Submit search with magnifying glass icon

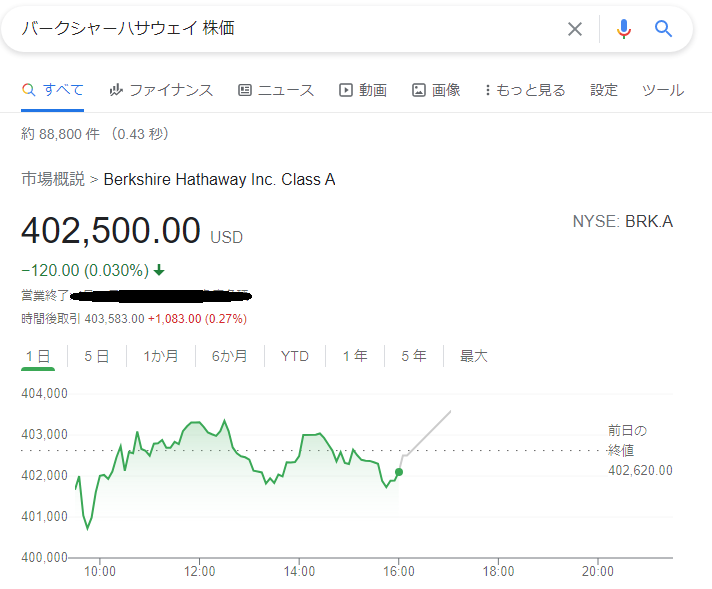(x=663, y=29)
